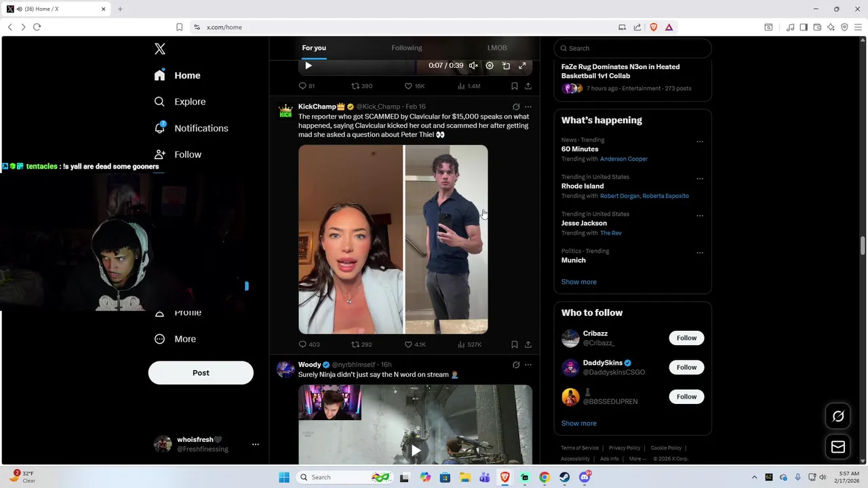This screenshot has width=868, height=488.
Task: Switch to the Following tab
Action: [x=406, y=48]
